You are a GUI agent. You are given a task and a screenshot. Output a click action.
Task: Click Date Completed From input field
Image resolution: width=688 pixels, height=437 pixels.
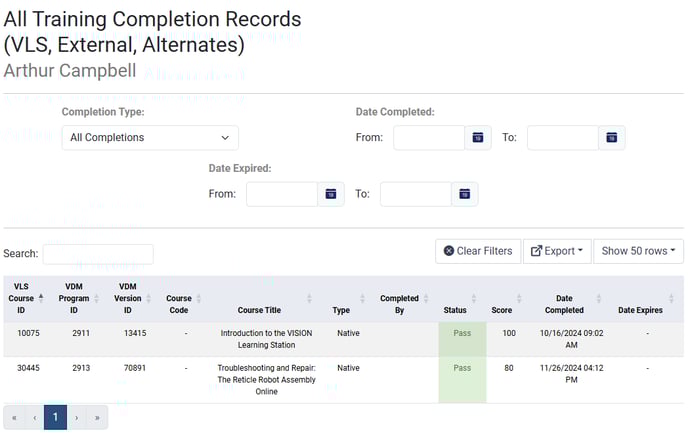(428, 138)
